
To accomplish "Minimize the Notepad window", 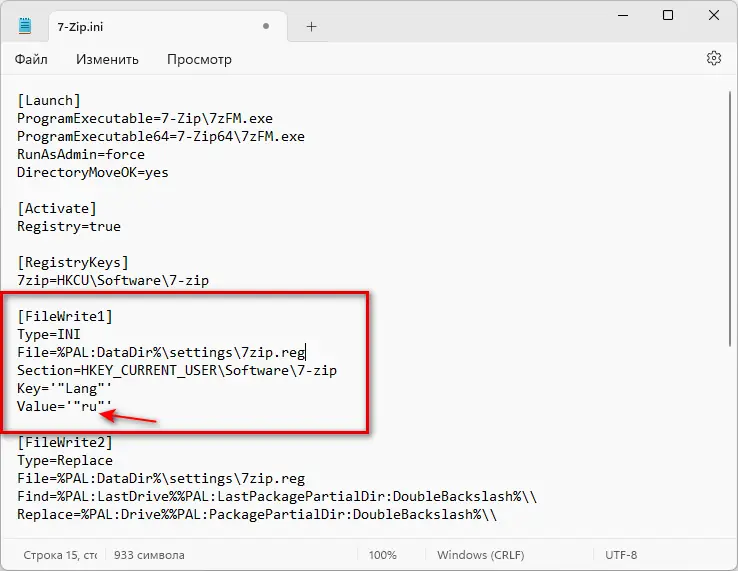I will tap(623, 16).
